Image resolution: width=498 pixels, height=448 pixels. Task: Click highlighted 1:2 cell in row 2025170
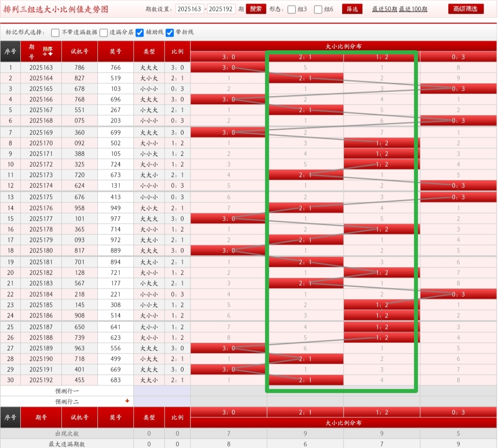[382, 143]
